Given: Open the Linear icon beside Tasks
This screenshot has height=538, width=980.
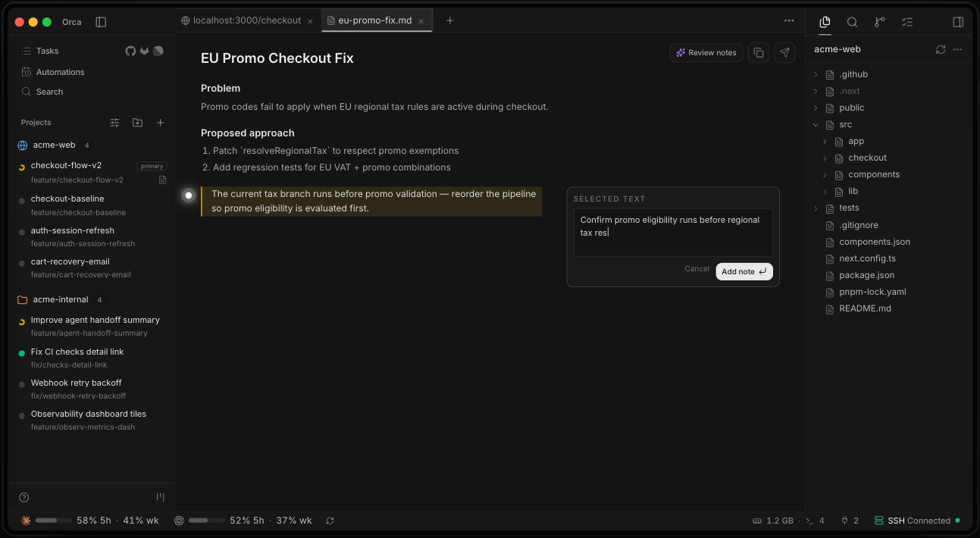Looking at the screenshot, I should [158, 51].
